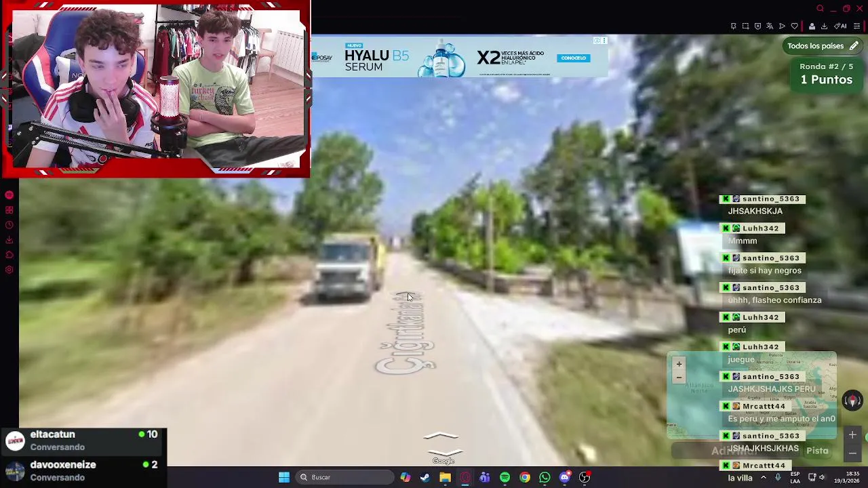Click the translate page icon

point(770,26)
